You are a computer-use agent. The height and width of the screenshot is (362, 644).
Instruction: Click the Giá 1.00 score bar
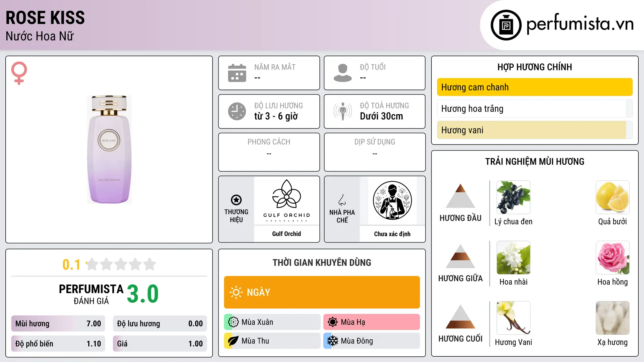(x=160, y=344)
